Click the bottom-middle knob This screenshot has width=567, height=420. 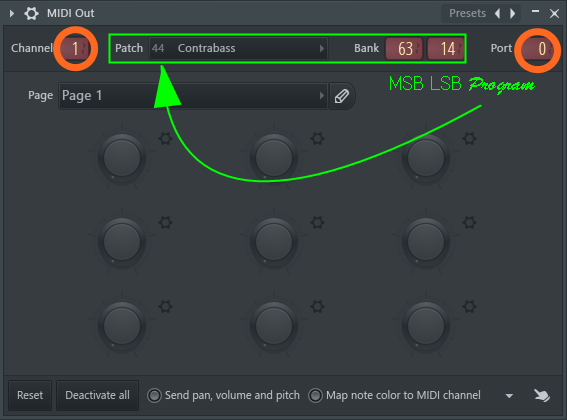click(x=274, y=326)
